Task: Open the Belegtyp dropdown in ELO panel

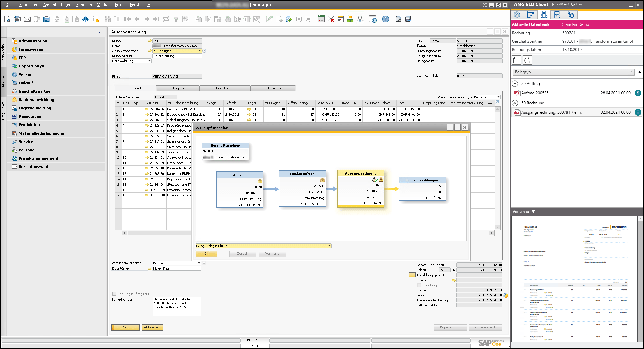Action: click(x=573, y=72)
